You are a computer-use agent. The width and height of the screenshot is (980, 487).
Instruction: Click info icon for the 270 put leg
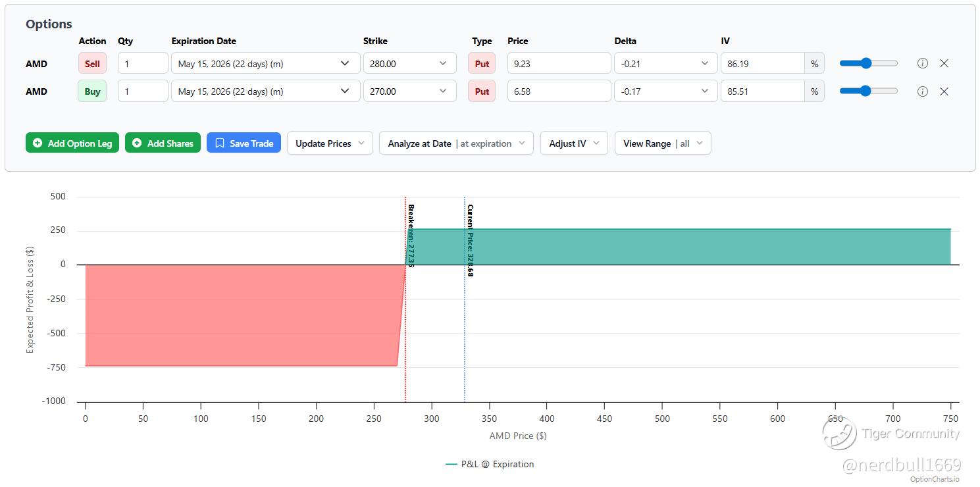point(922,91)
